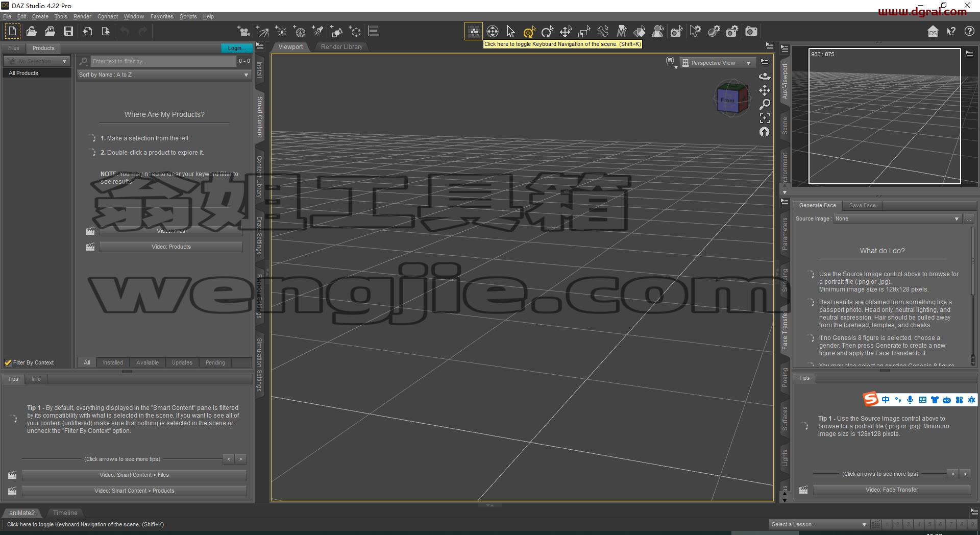The height and width of the screenshot is (535, 980).
Task: Show next tip in Smart Content tips
Action: tap(240, 459)
